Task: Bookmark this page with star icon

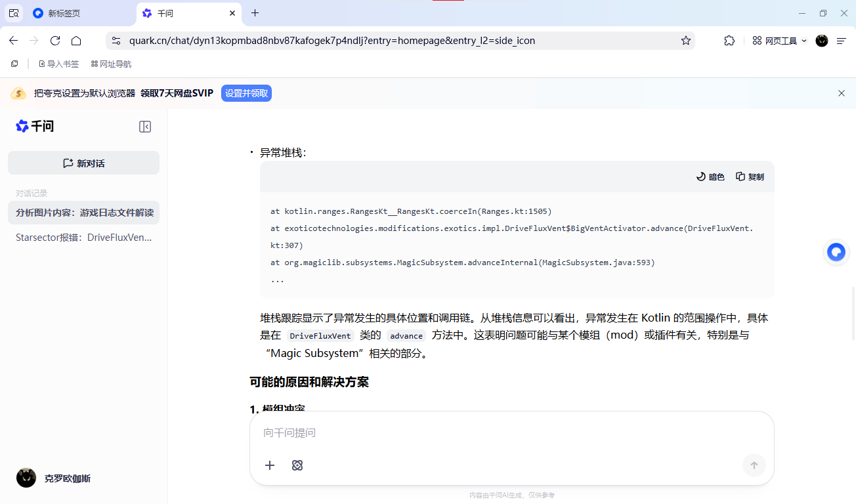Action: click(x=686, y=41)
